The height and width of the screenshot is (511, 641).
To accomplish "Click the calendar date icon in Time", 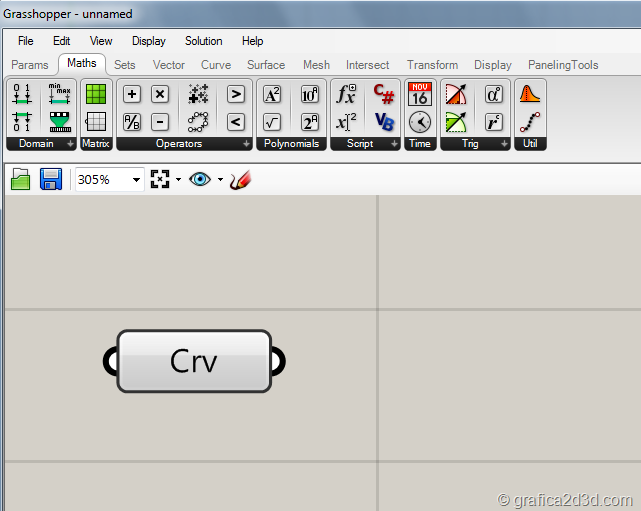I will 420,94.
